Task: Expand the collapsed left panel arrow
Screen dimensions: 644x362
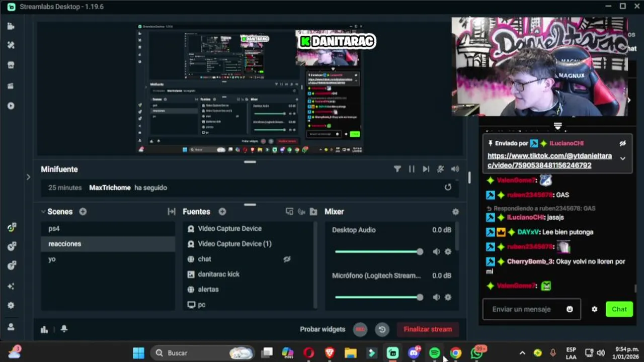Action: 28,177
